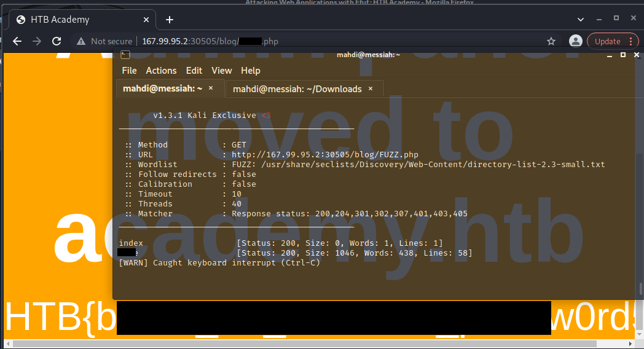The height and width of the screenshot is (349, 644).
Task: Expand the browser tab list chevron
Action: [580, 19]
